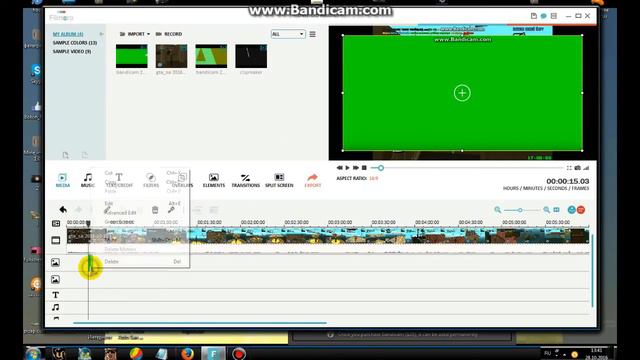Select the green bandicam clip thumbnail
The image size is (640, 360).
coord(131,56)
